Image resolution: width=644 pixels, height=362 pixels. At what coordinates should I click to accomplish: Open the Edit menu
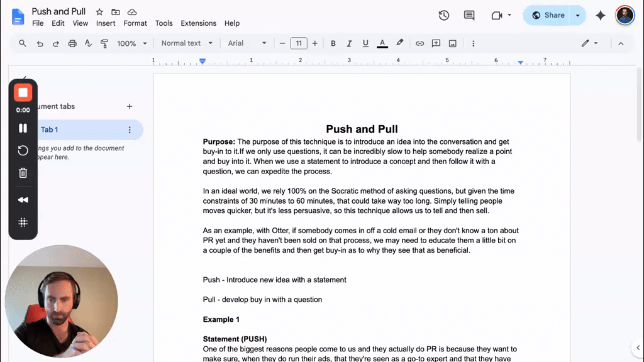point(58,23)
